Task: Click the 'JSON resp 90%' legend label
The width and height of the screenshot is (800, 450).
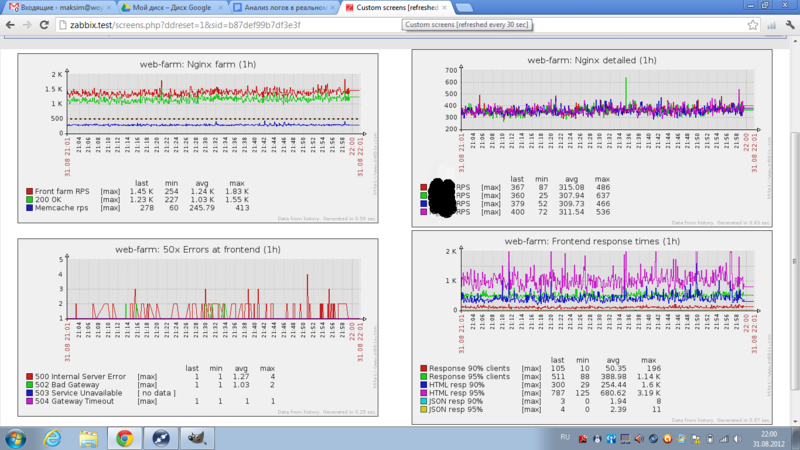Action: tap(456, 401)
